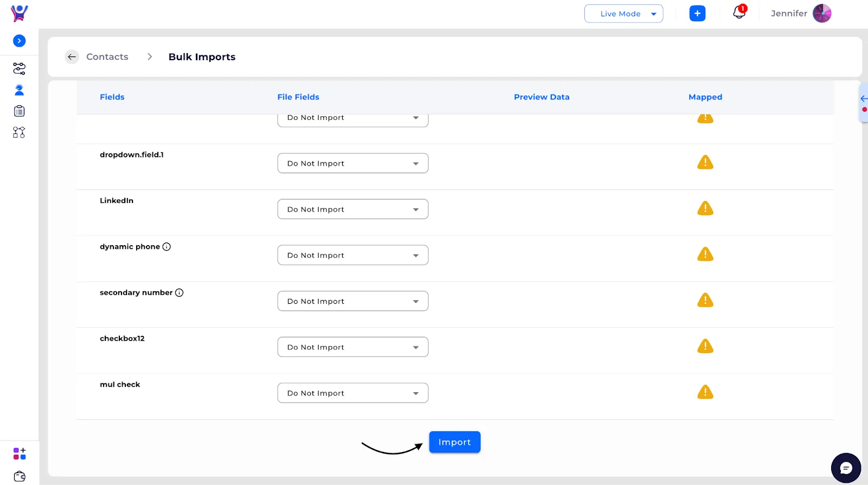Open the wallet icon in the sidebar
This screenshot has width=868, height=485.
click(20, 476)
